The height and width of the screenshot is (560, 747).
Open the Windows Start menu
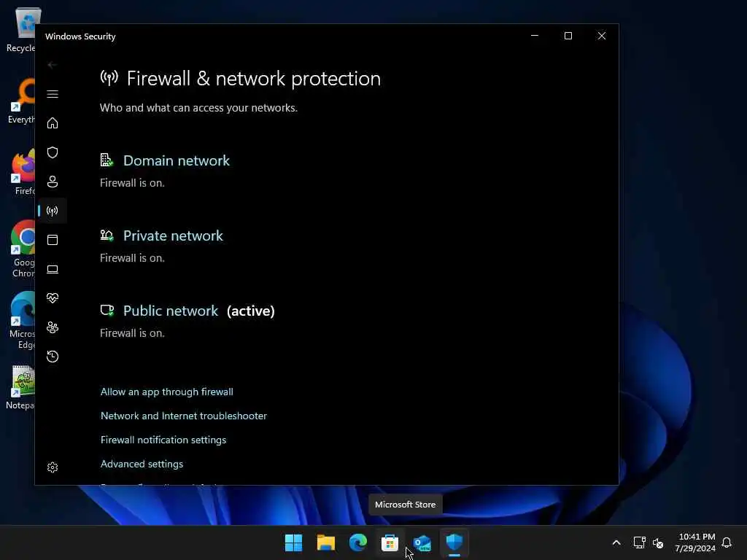pos(293,542)
